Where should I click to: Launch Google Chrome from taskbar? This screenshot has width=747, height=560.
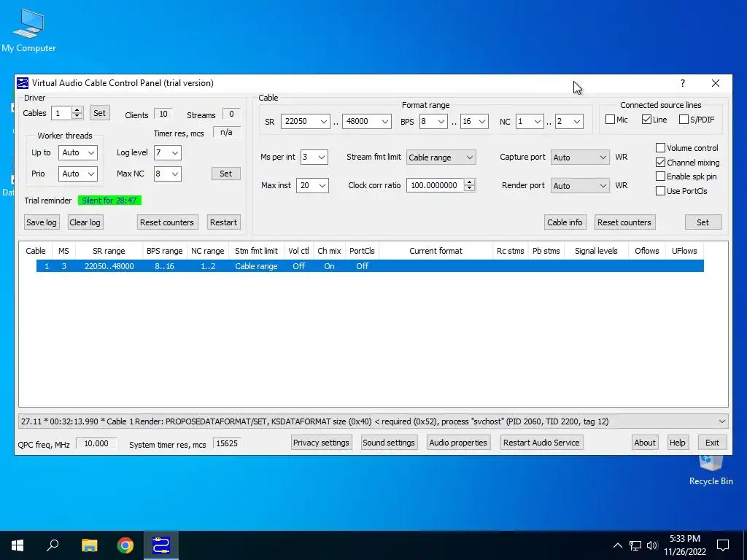(x=125, y=545)
